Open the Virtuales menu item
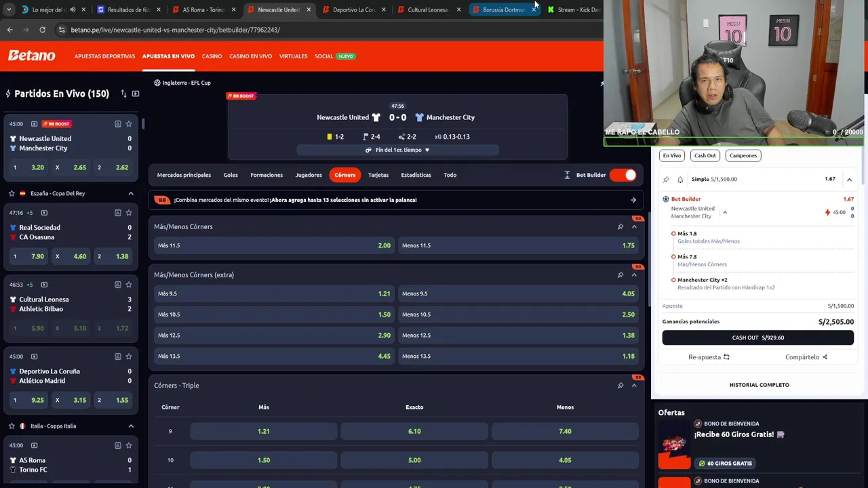 [x=293, y=56]
